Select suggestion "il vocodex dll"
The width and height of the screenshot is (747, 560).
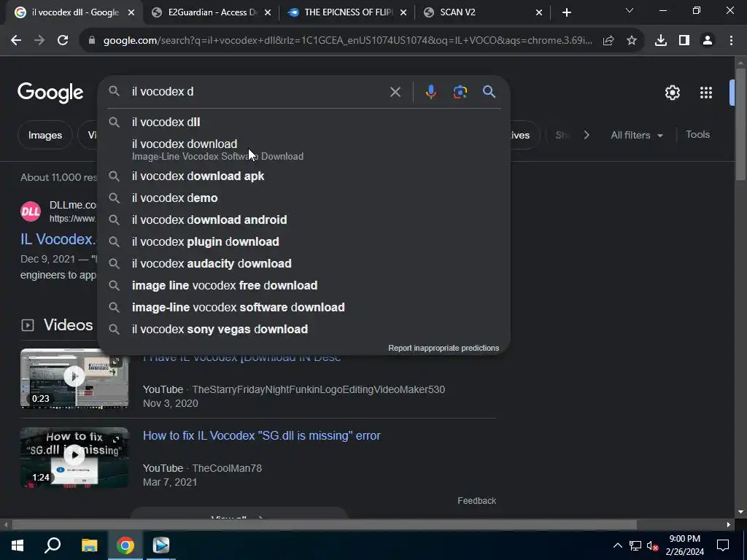(303, 122)
